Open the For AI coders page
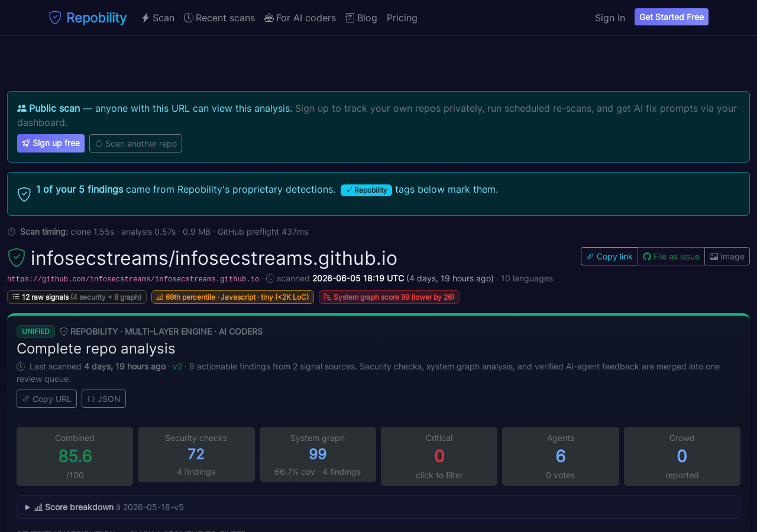 pos(300,18)
